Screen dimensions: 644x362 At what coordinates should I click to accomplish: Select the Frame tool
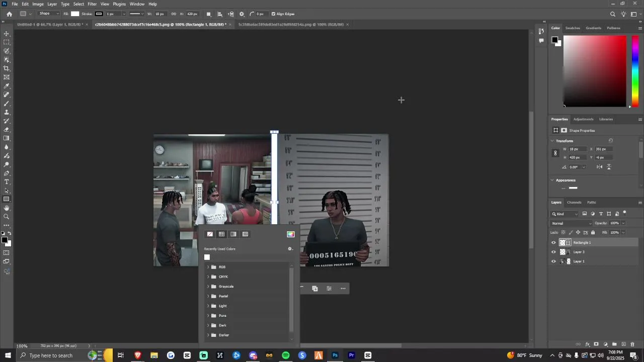(x=7, y=77)
